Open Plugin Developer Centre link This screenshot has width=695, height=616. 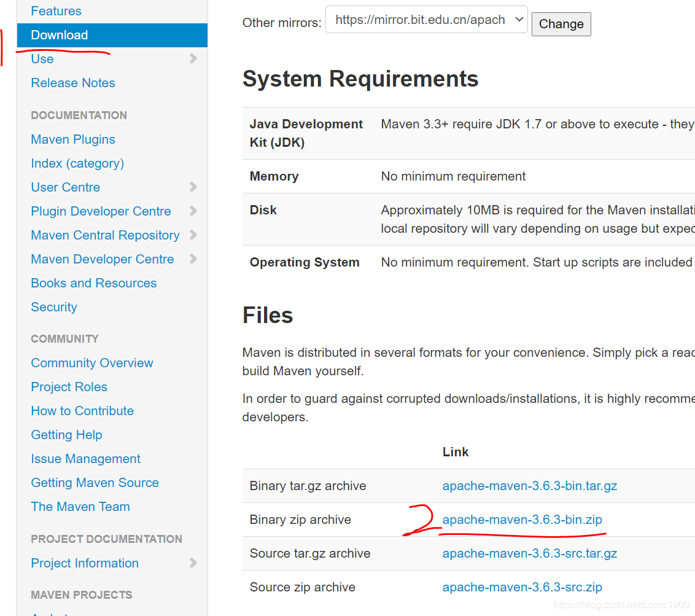pos(101,211)
